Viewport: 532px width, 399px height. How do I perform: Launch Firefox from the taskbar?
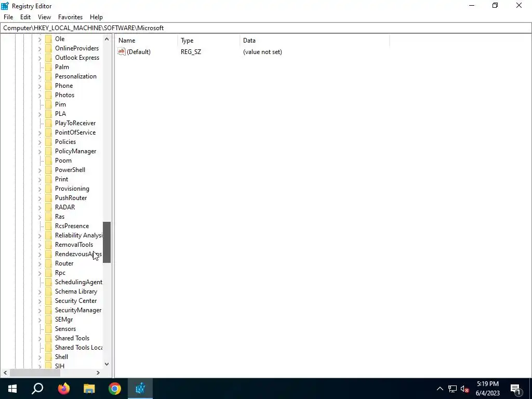63,389
